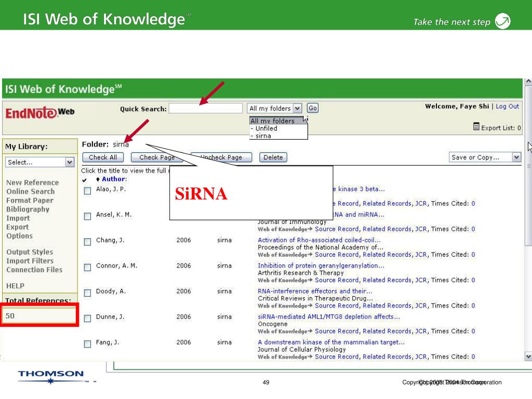Click the Welcome, Faye Shi text
Viewport: 532px width, 399px height.
point(457,106)
